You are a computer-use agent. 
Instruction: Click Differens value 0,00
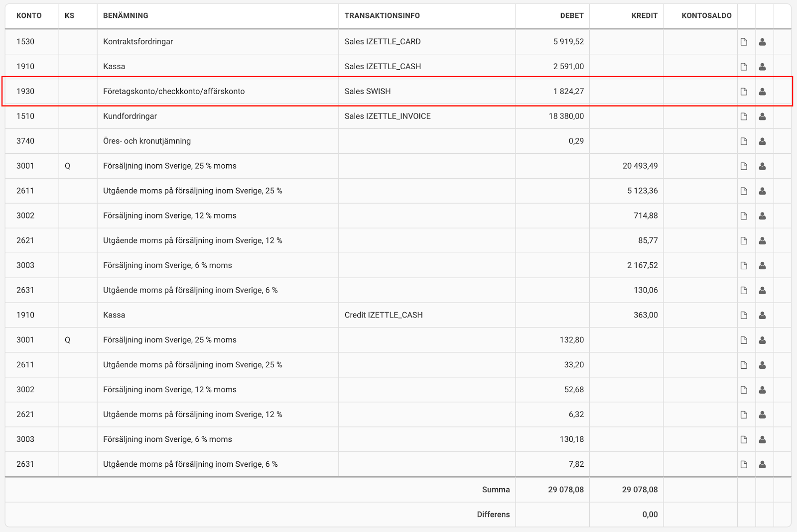[x=650, y=515]
